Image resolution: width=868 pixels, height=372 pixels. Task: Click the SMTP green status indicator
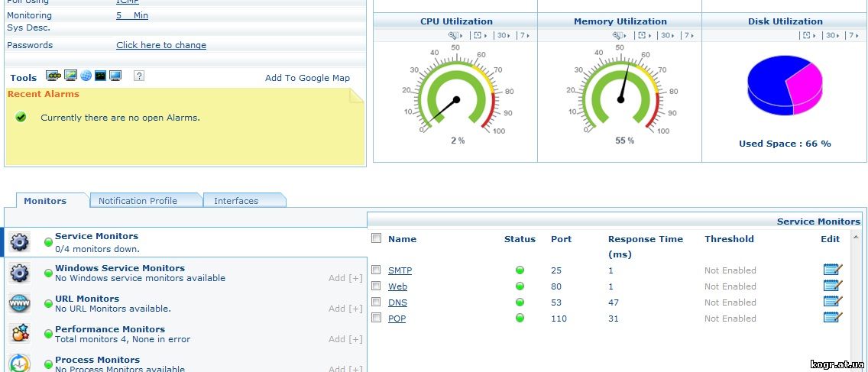click(x=520, y=270)
